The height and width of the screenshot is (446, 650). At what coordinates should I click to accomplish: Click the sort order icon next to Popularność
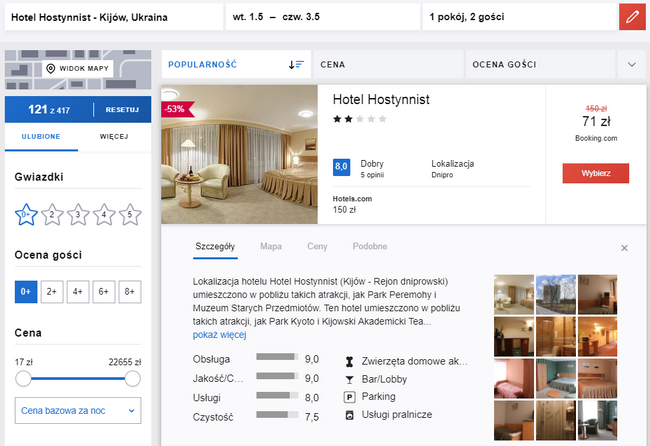click(x=296, y=65)
